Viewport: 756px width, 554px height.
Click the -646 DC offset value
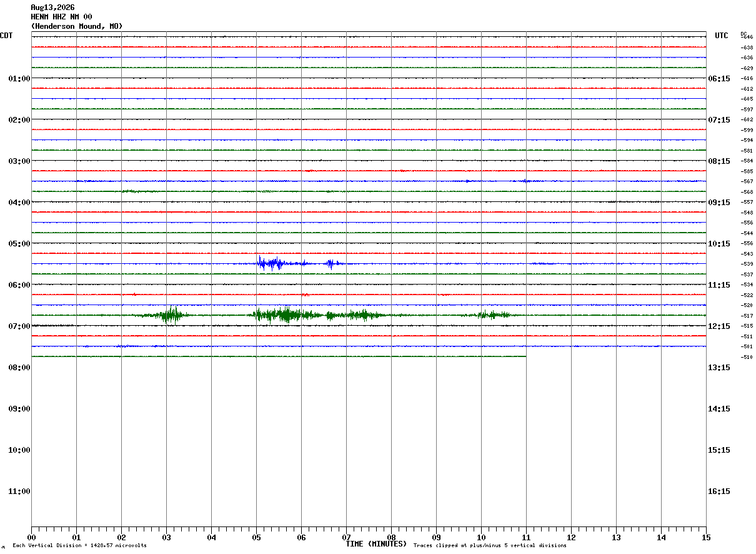(x=747, y=38)
